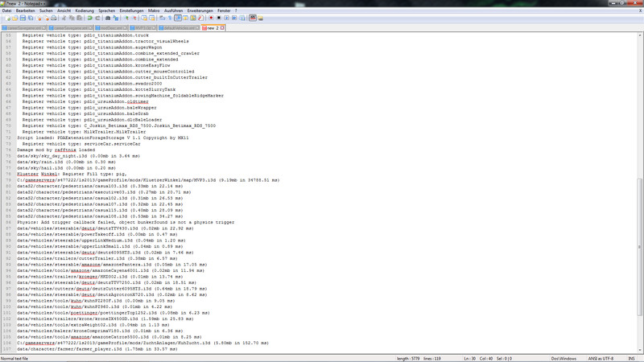Click the Document Map toolbar icon

pyautogui.click(x=193, y=18)
